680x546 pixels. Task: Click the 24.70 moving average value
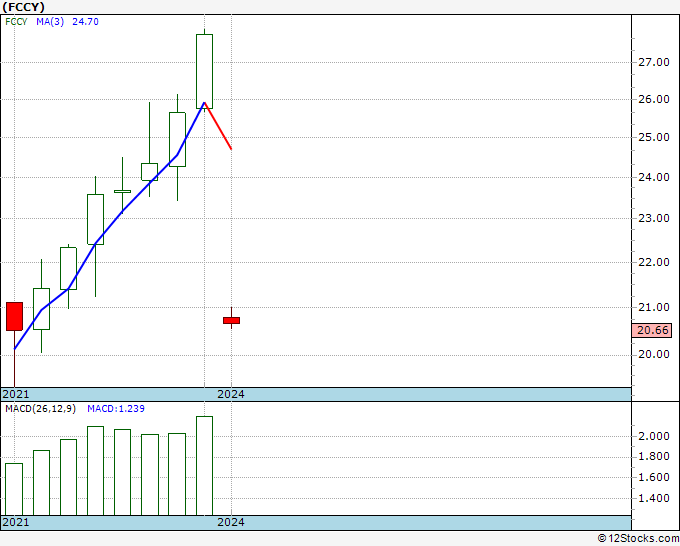click(85, 22)
